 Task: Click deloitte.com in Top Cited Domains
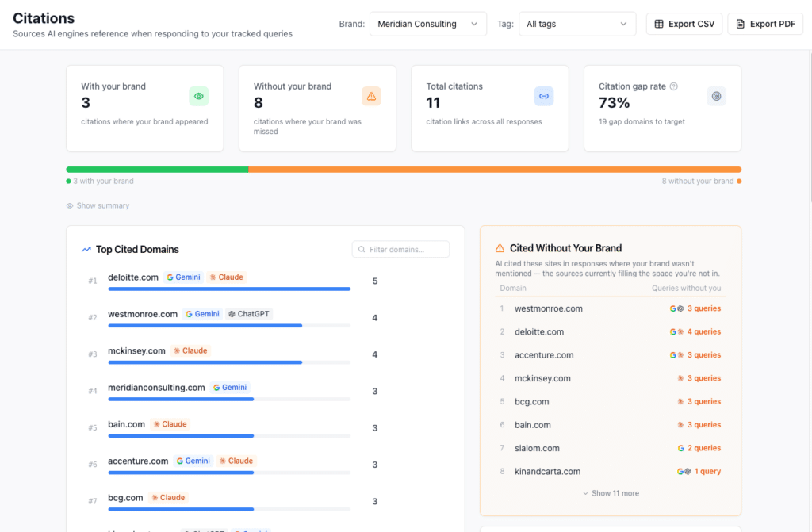[x=133, y=277]
